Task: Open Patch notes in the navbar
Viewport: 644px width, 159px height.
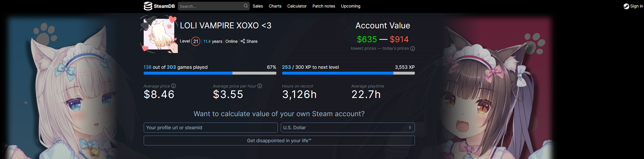Action: (324, 6)
